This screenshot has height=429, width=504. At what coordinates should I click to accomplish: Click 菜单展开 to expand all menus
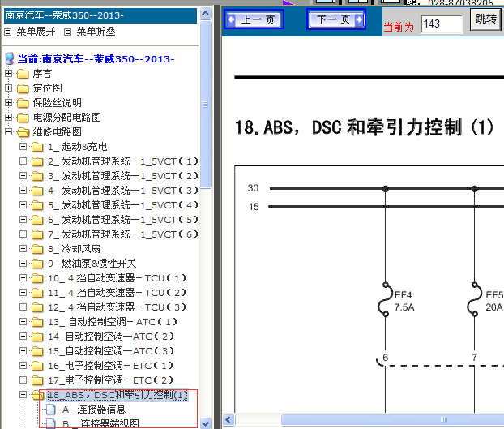(36, 32)
